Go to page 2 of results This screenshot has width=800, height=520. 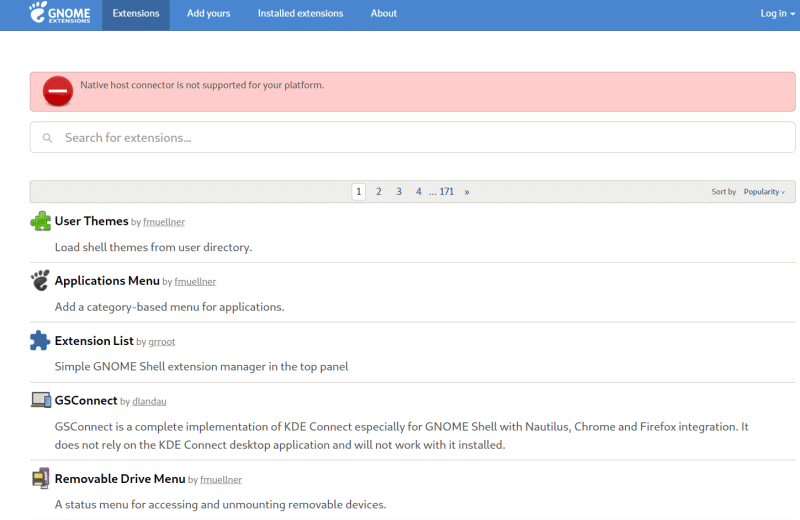tap(379, 192)
